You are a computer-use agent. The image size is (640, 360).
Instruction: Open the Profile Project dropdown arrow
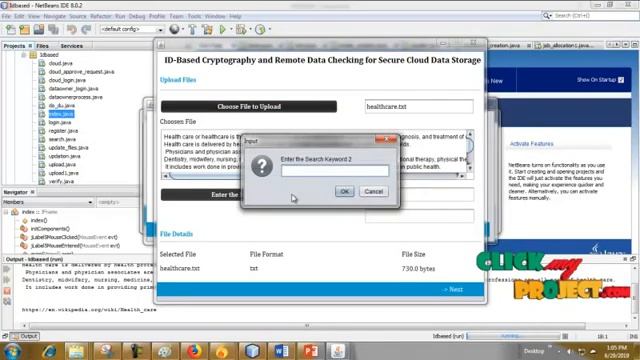click(269, 29)
